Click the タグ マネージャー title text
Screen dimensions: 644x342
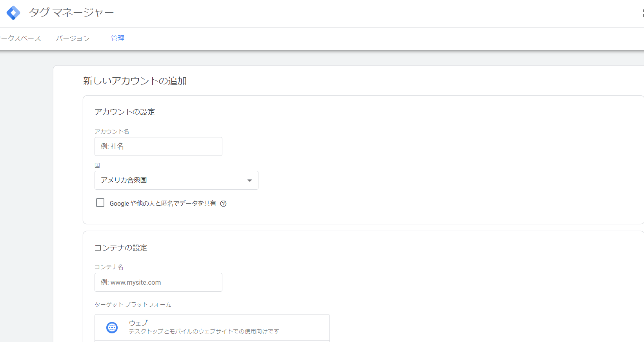point(71,13)
